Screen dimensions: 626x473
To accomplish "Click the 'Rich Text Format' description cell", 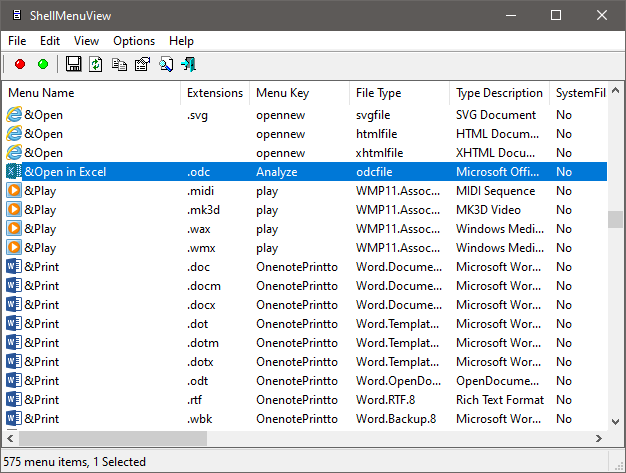I will pyautogui.click(x=500, y=400).
